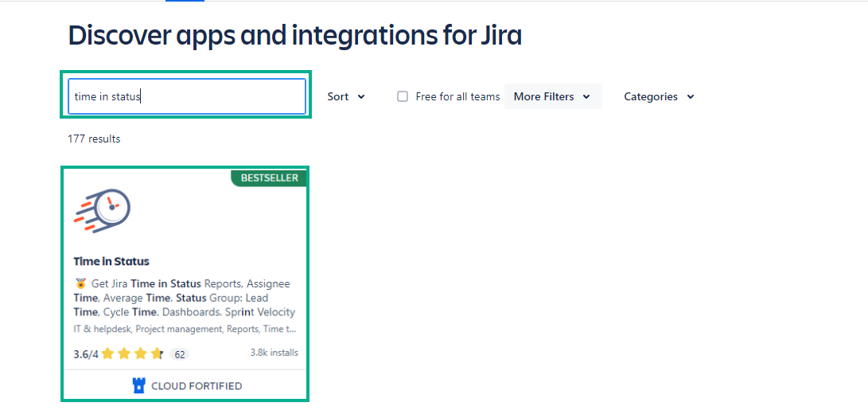Click the app description starting Get Jira
The height and width of the screenshot is (410, 868).
point(185,298)
